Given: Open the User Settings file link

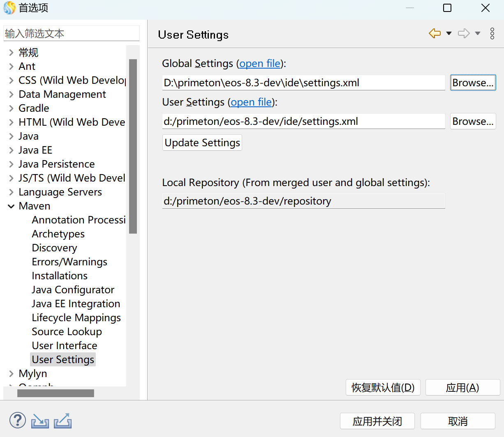Looking at the screenshot, I should tap(251, 102).
